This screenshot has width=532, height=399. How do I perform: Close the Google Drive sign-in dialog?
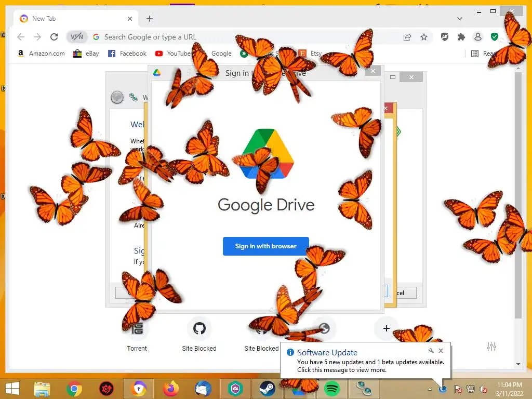coord(373,71)
